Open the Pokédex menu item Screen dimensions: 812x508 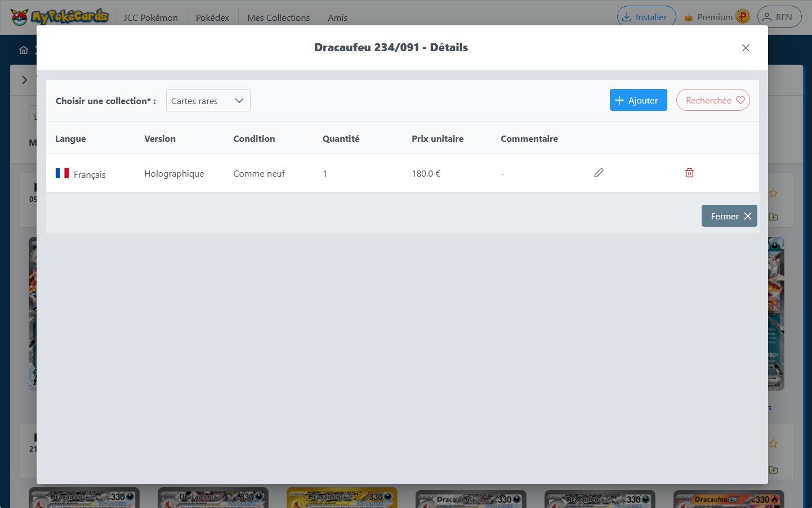[x=212, y=17]
